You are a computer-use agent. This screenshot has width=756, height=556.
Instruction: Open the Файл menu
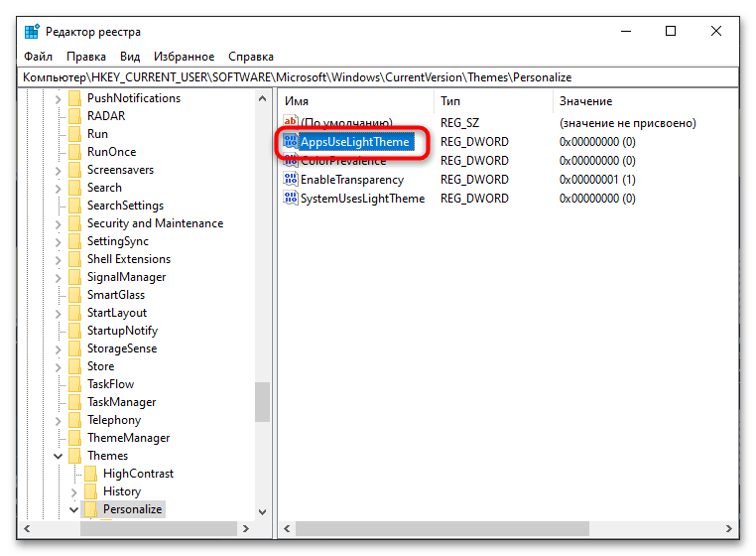[38, 57]
